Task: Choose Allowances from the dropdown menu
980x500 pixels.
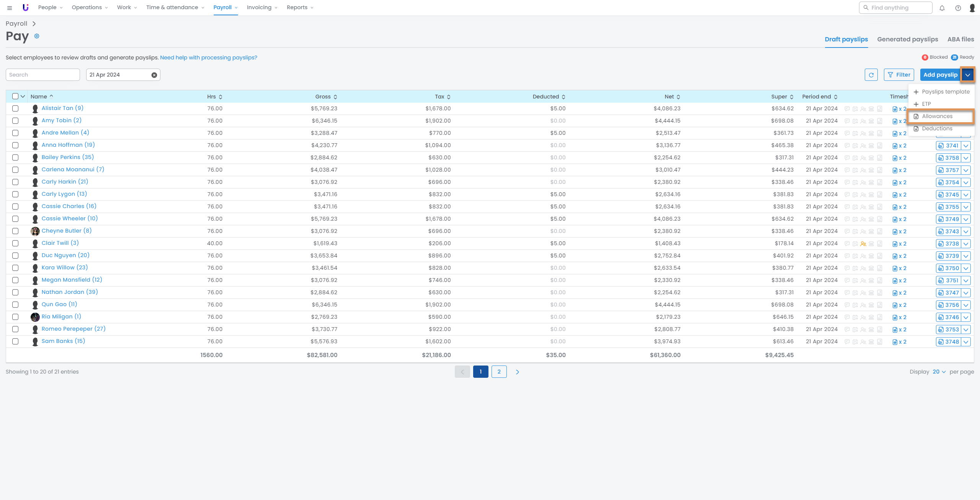Action: 937,116
